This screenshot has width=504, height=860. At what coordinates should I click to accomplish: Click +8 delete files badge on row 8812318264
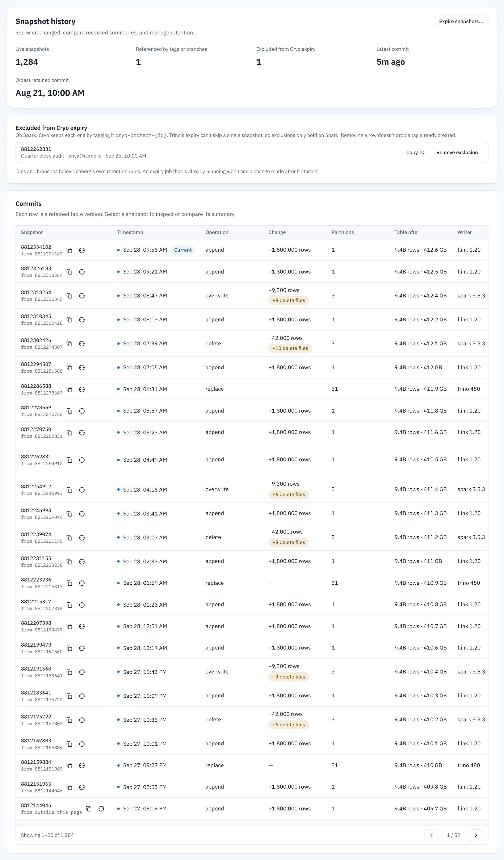[x=289, y=300]
